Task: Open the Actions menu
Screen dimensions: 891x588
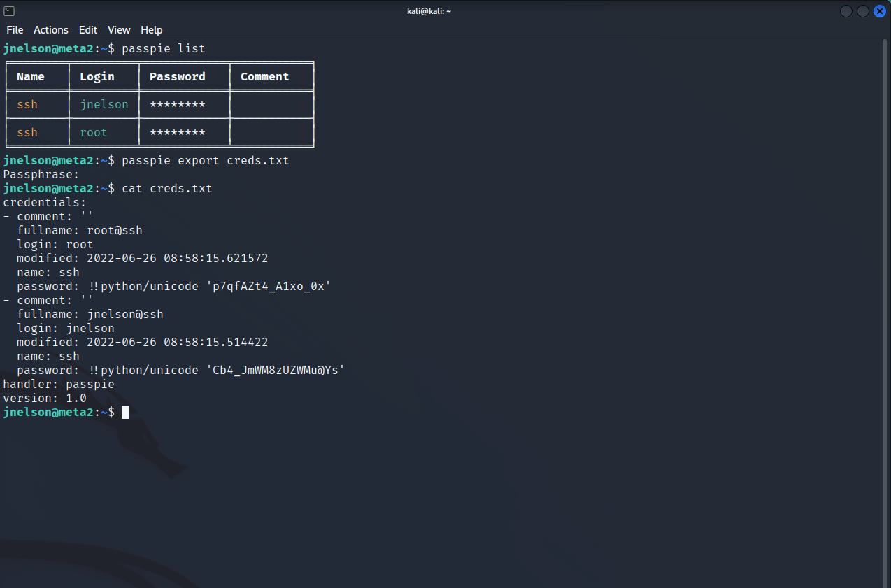Action: [51, 30]
